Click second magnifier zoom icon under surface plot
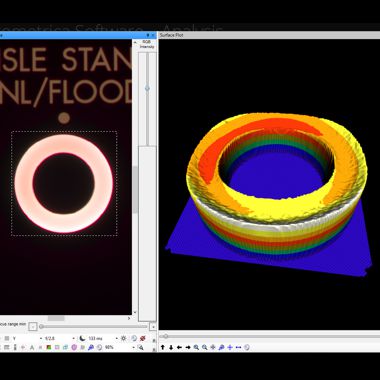The width and height of the screenshot is (380, 380). click(x=205, y=347)
